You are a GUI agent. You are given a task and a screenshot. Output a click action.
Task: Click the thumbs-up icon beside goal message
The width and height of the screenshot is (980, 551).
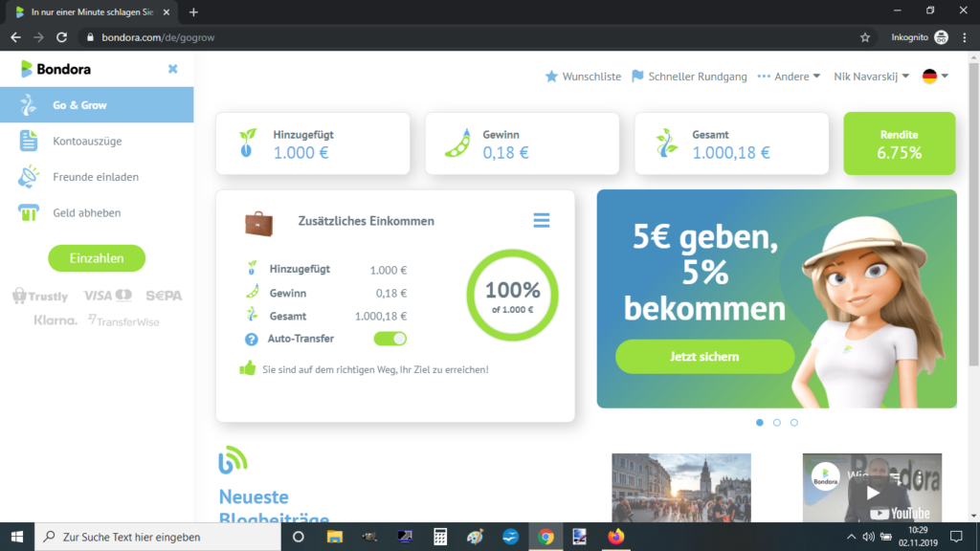click(248, 368)
